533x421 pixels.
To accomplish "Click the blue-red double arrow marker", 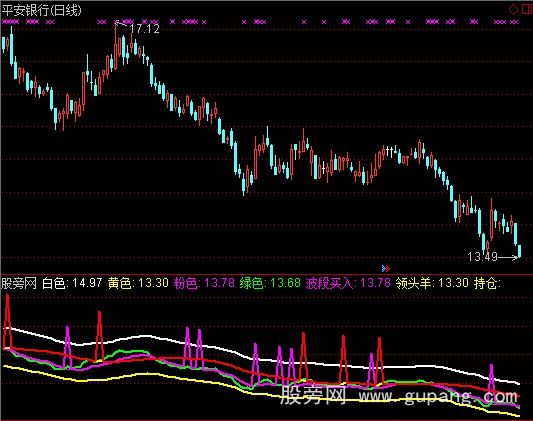I will tap(385, 269).
